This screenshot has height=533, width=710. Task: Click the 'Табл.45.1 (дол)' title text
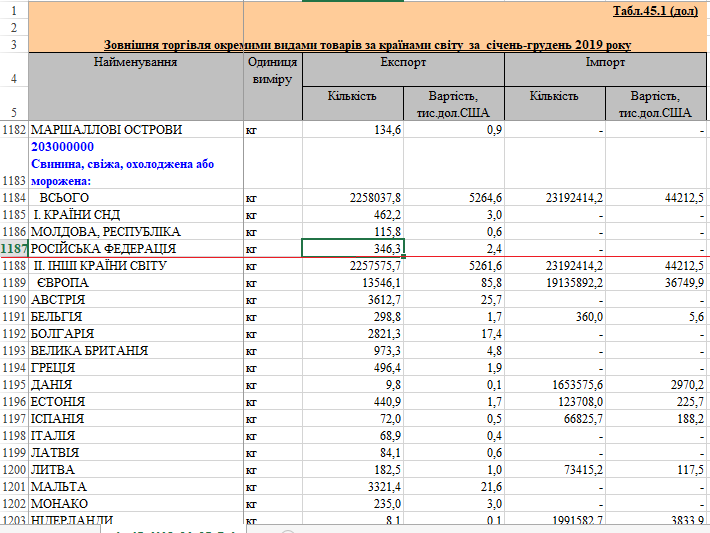pyautogui.click(x=655, y=11)
